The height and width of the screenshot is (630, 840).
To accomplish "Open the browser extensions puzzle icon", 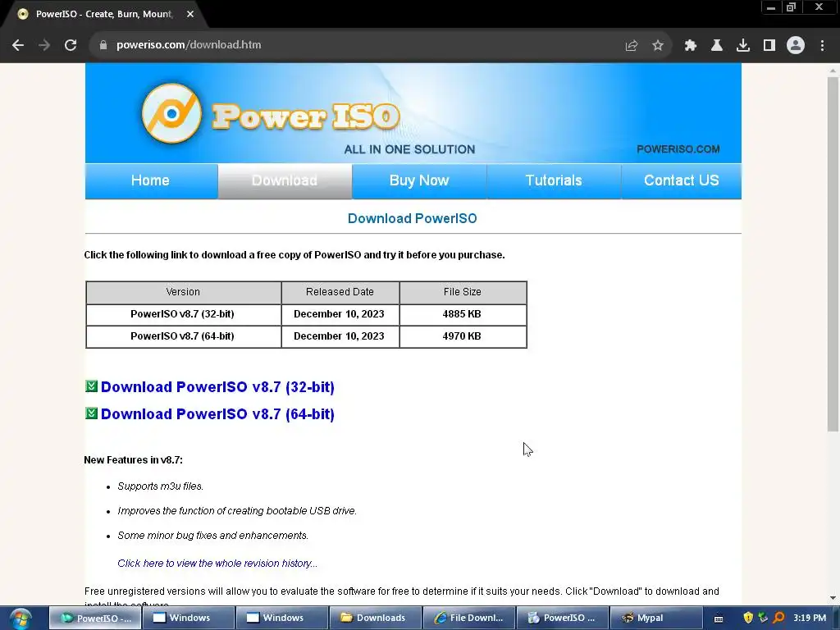I will click(691, 46).
